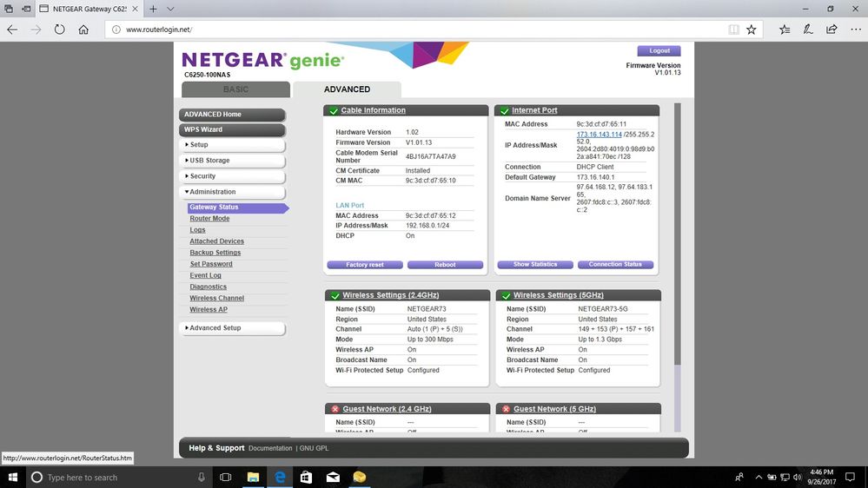Expand the Advanced Setup section
Image resolution: width=868 pixels, height=488 pixels.
click(232, 328)
